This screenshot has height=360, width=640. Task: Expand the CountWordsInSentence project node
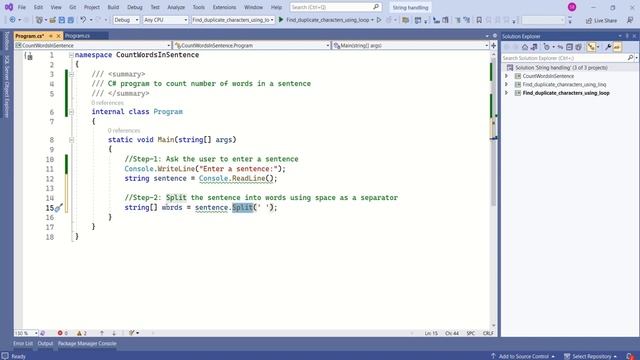pyautogui.click(x=507, y=76)
